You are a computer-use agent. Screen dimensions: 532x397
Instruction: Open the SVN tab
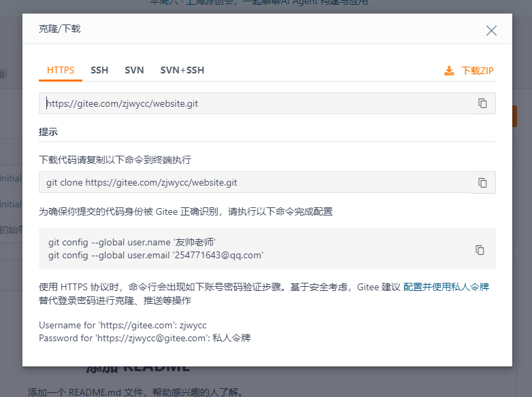[x=134, y=70]
